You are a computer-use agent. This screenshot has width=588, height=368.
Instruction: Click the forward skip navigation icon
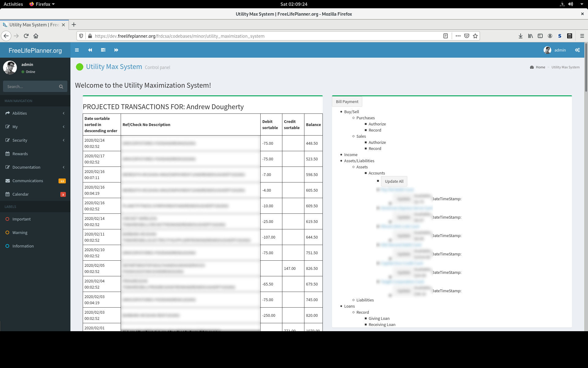tap(116, 50)
